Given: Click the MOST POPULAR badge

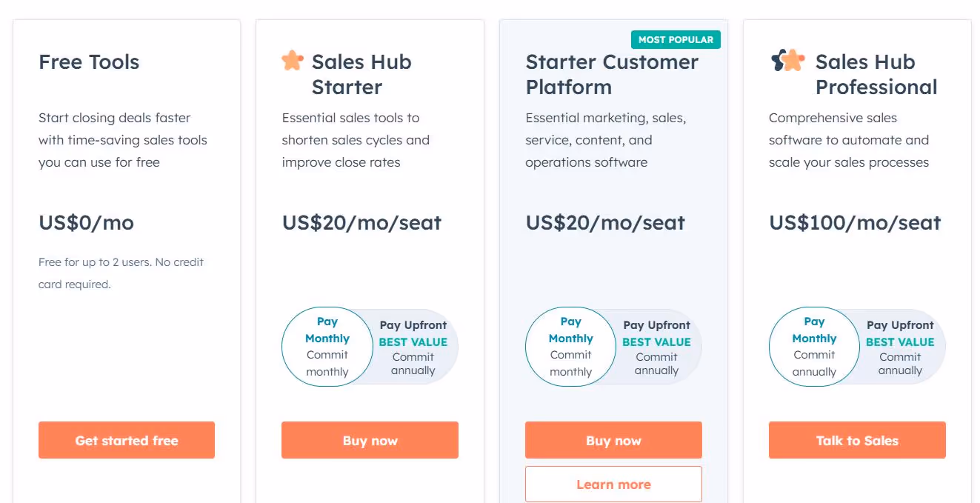Looking at the screenshot, I should click(x=676, y=39).
